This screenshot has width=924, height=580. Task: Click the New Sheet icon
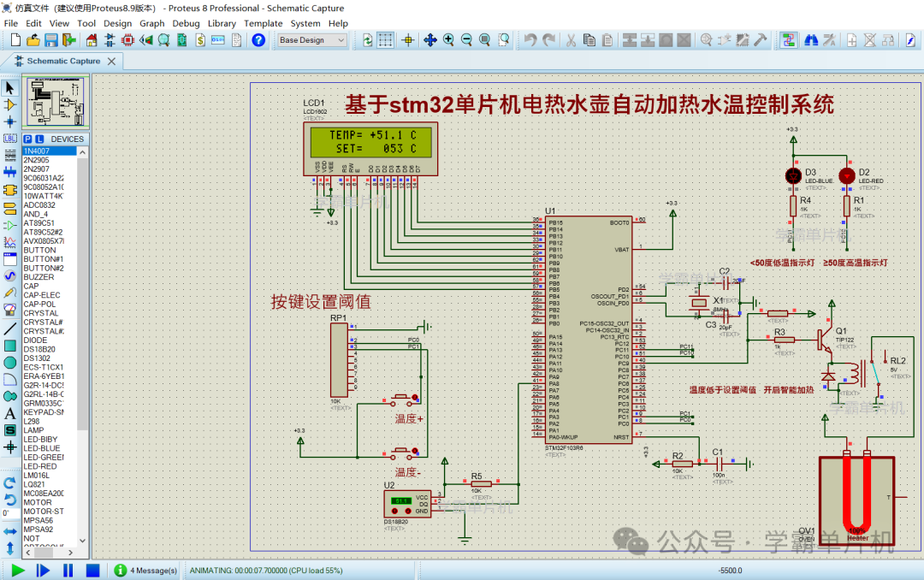pyautogui.click(x=851, y=40)
